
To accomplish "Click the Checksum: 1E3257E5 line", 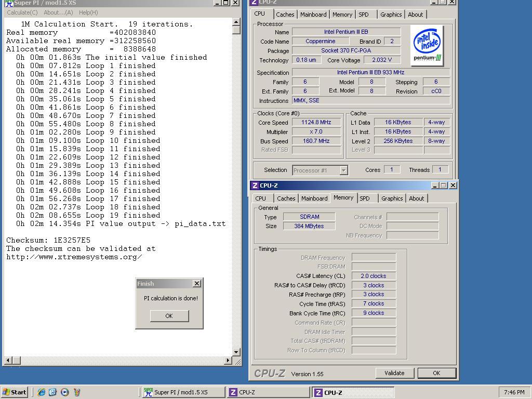I will (x=48, y=240).
